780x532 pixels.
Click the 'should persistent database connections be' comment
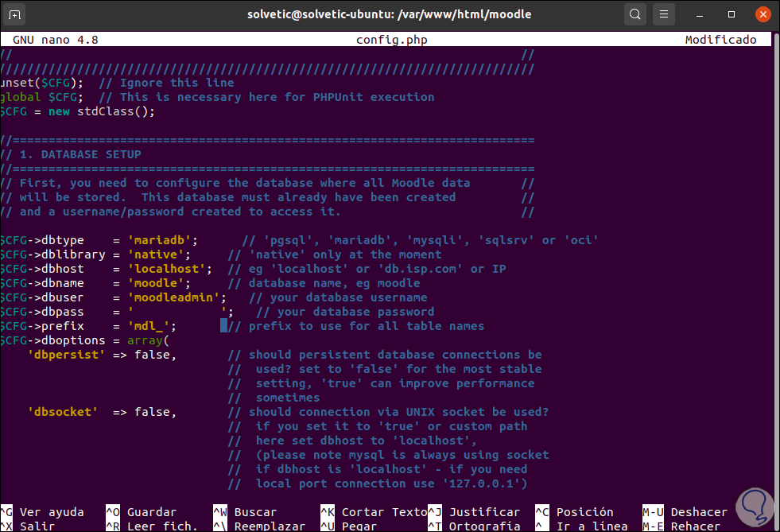tap(385, 355)
